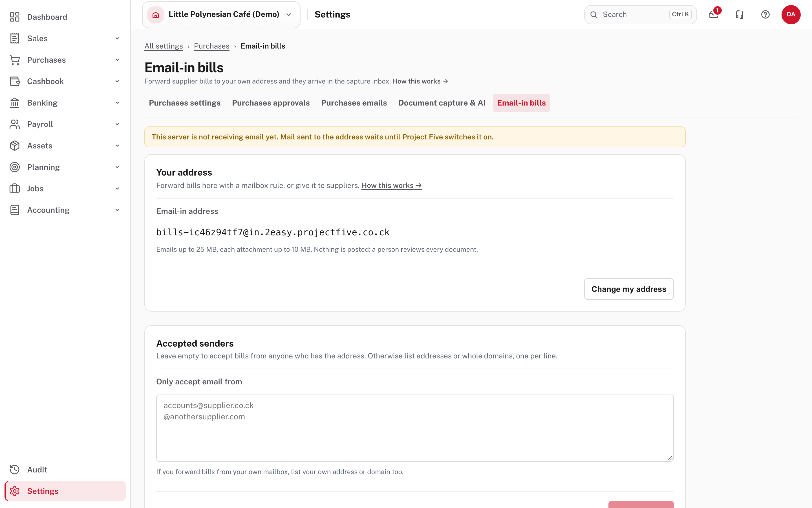Open Settings label in the sidebar
The width and height of the screenshot is (812, 508).
click(43, 491)
